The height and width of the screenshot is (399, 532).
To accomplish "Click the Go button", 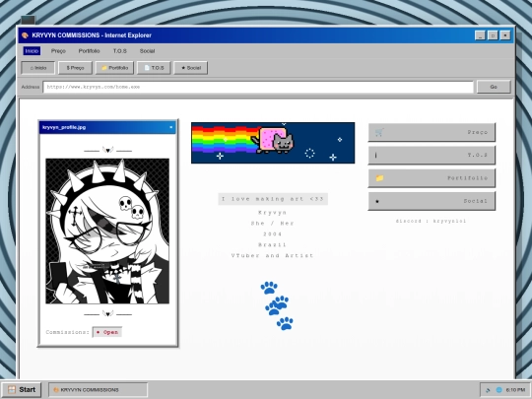I will coord(494,87).
